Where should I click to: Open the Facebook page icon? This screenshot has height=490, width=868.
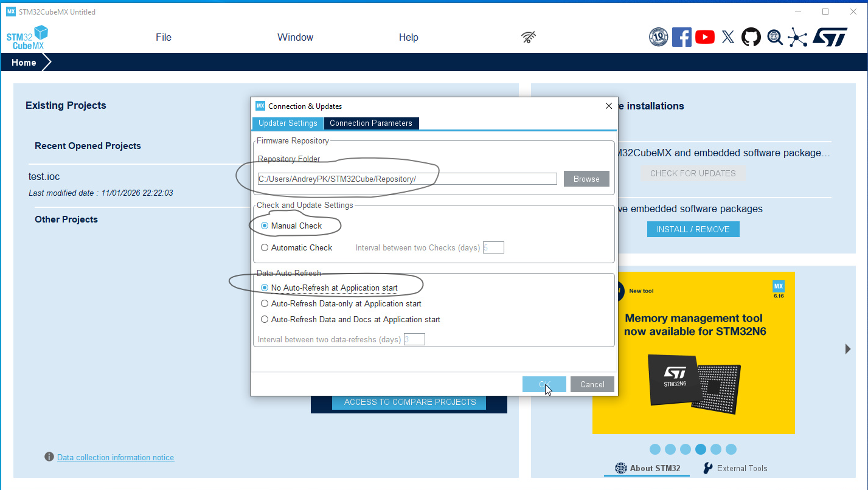pos(682,37)
